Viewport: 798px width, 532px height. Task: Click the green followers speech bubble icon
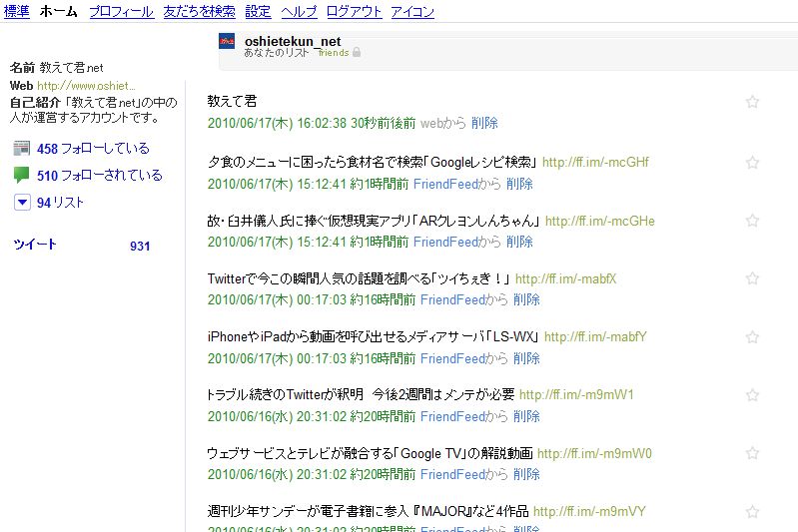(x=21, y=175)
